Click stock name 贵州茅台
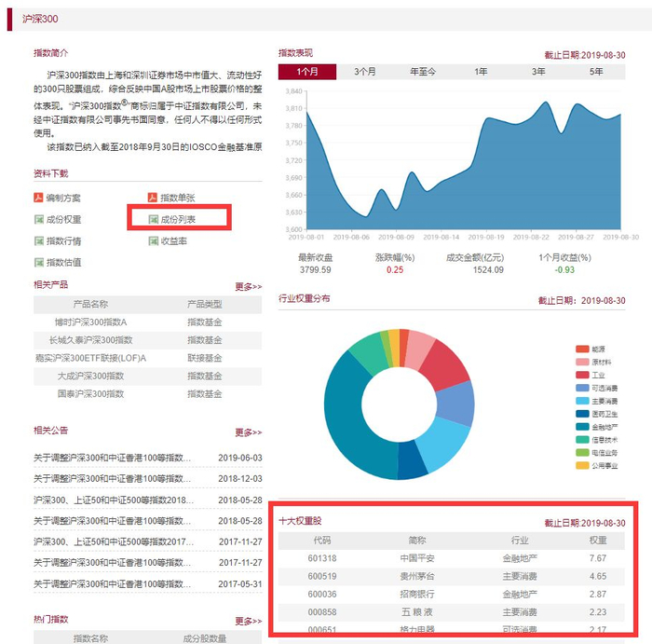 point(417,576)
